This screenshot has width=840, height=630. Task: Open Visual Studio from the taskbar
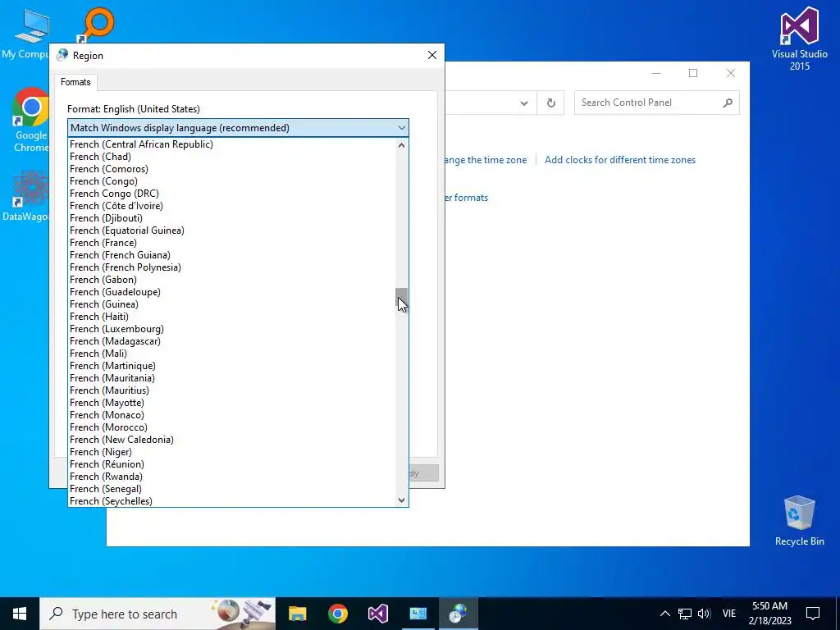pos(377,614)
